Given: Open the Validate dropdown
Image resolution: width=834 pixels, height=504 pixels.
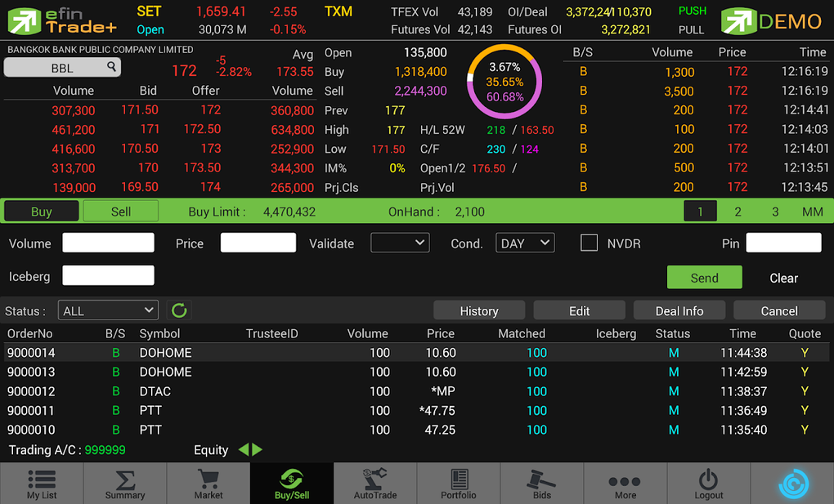Looking at the screenshot, I should click(400, 243).
